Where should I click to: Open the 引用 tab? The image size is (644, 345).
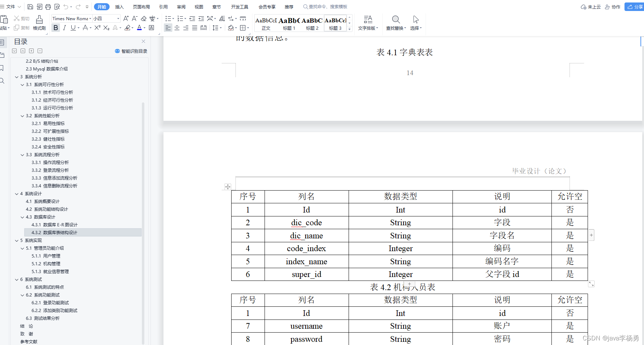point(163,7)
